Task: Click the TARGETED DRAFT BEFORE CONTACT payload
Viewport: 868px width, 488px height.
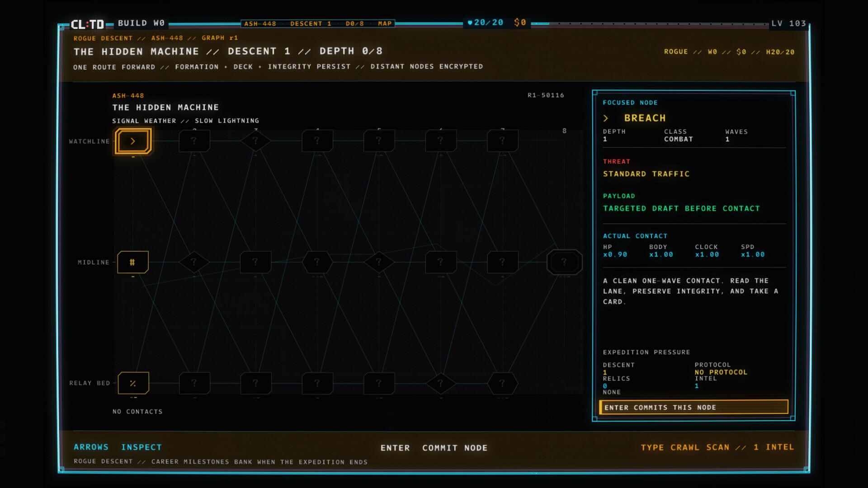Action: point(681,208)
